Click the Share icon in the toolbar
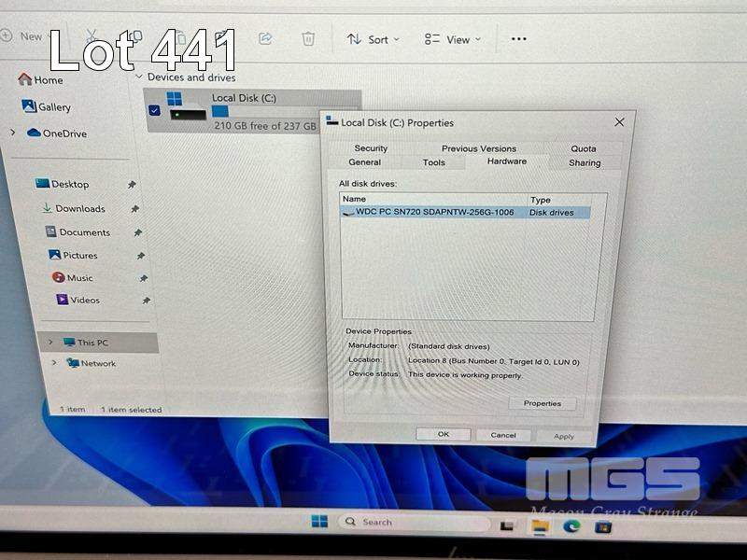This screenshot has height=560, width=747. (265, 38)
